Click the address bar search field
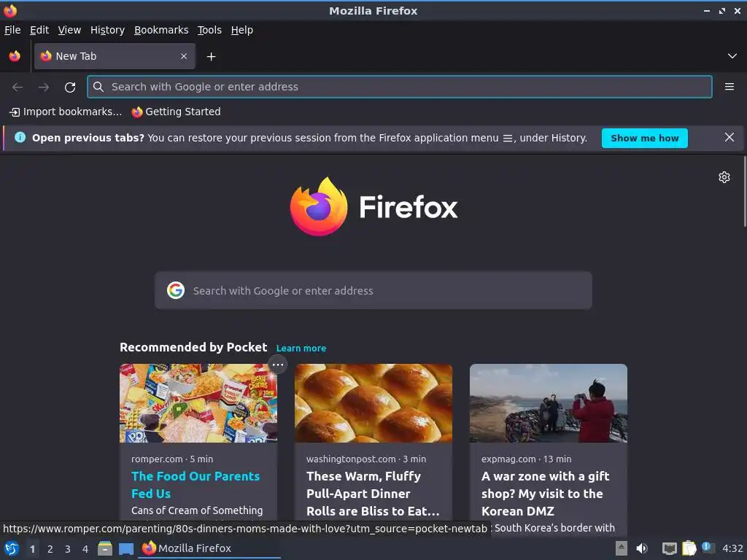747x560 pixels. click(x=399, y=87)
